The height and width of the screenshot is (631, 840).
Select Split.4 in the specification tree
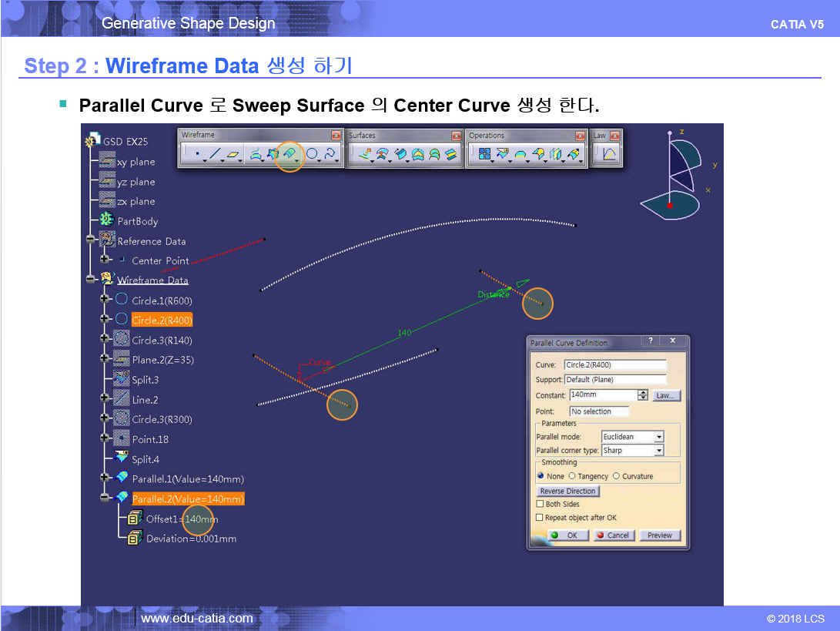145,459
